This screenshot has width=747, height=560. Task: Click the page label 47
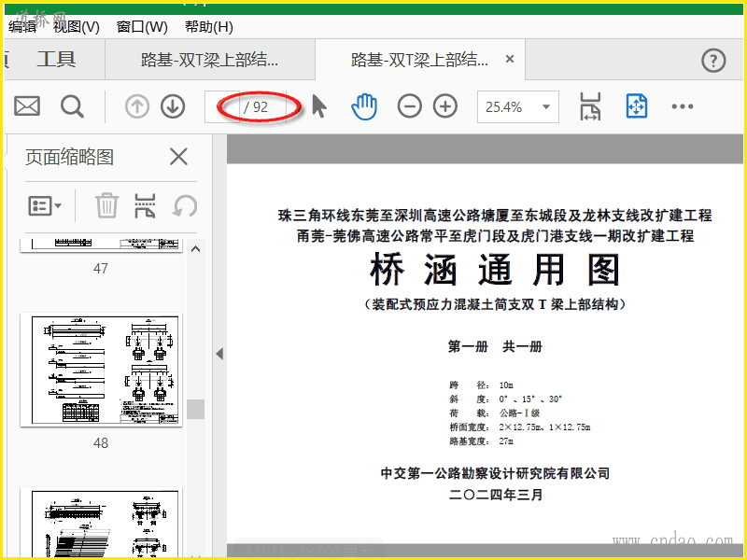pos(101,269)
